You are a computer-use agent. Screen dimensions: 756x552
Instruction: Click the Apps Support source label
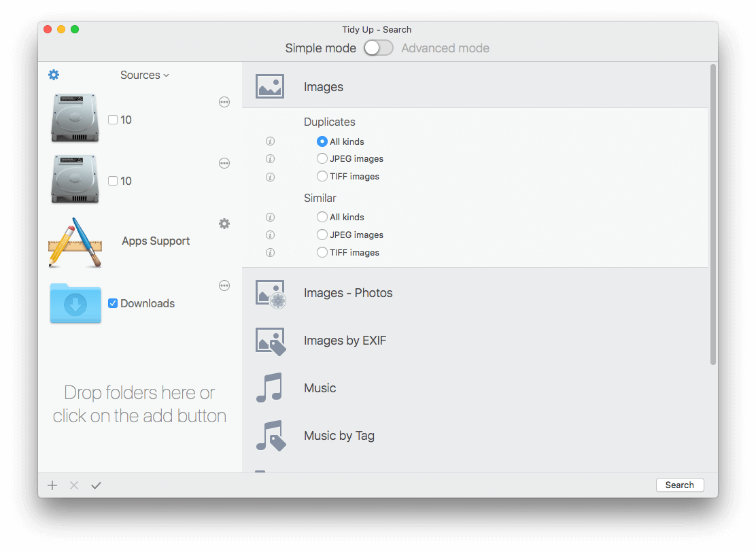click(156, 241)
